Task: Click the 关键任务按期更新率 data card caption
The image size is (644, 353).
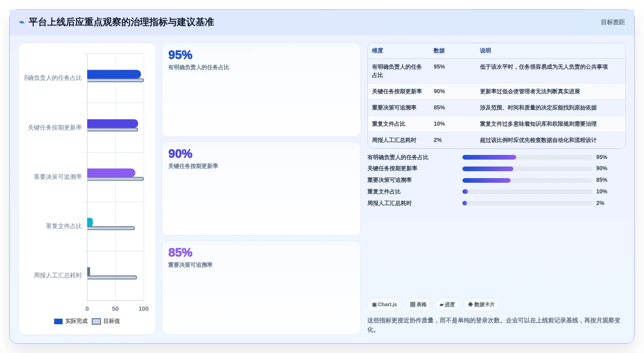Action: tap(193, 166)
